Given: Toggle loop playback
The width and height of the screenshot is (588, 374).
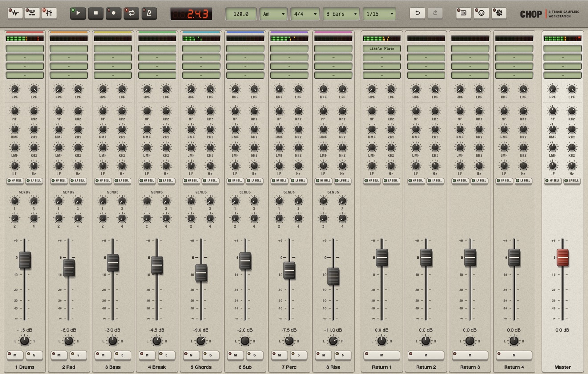Looking at the screenshot, I should click(131, 13).
